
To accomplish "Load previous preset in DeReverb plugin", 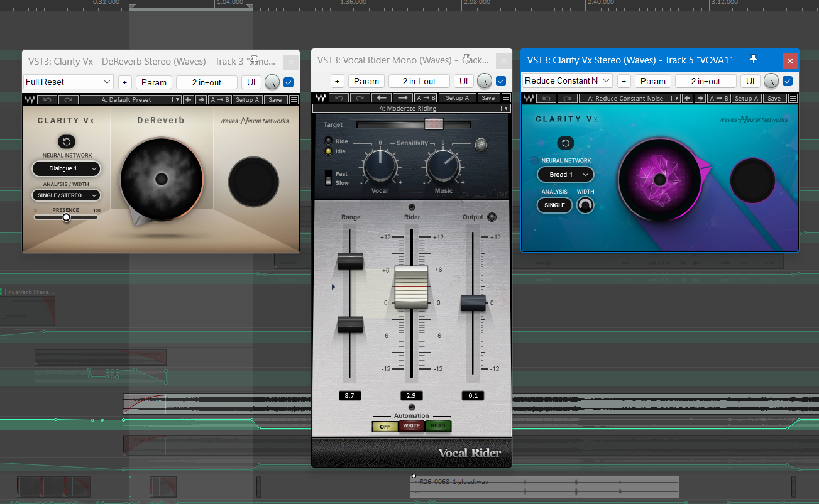I will [x=189, y=99].
